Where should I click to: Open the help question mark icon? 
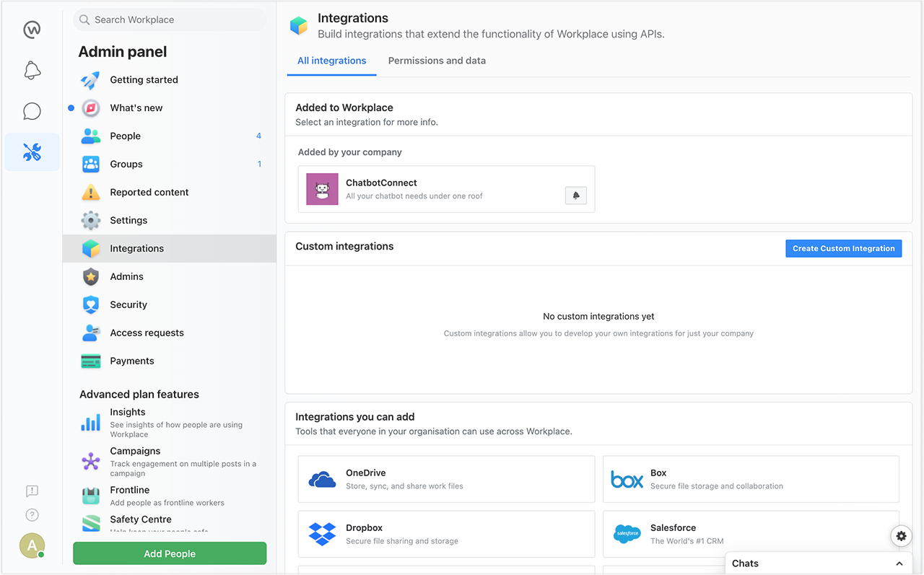(x=32, y=515)
